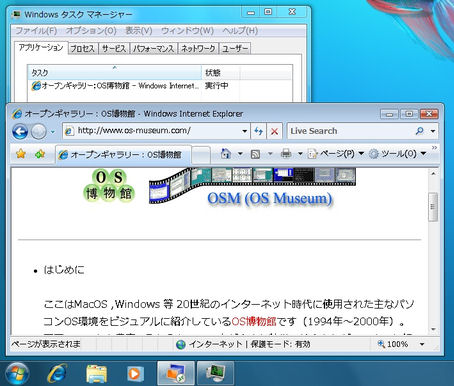The width and height of the screenshot is (454, 386).
Task: Open the パフォーマンス tab
Action: pyautogui.click(x=154, y=49)
